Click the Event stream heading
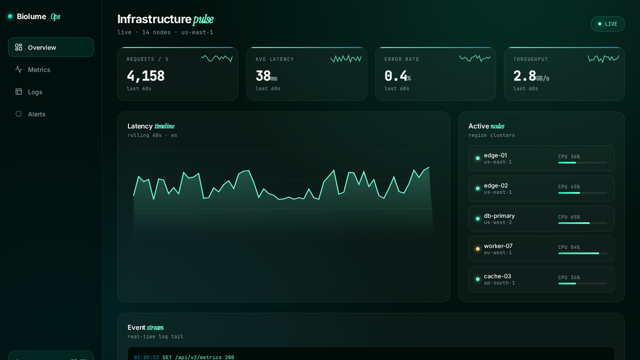Screen dimensions: 640x360 (145, 327)
